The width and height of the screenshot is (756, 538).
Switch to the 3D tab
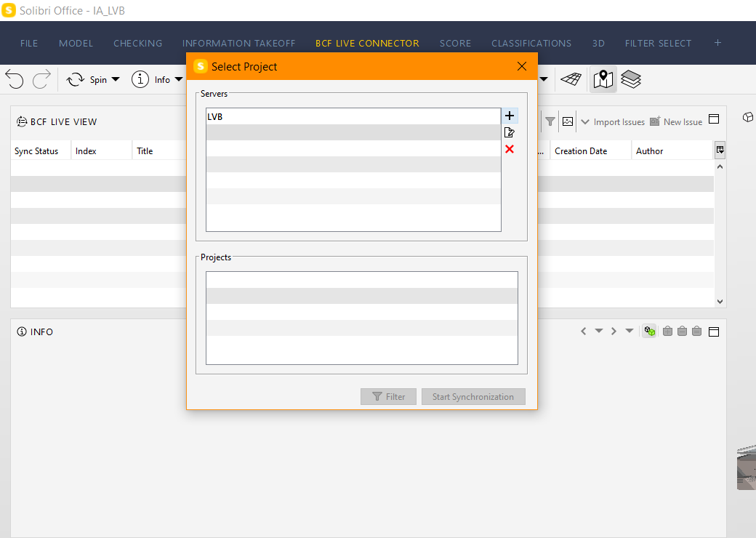point(598,44)
